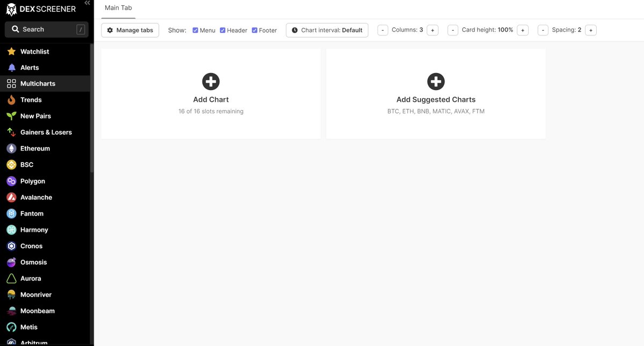
Task: Increase the Spacing value
Action: click(590, 30)
